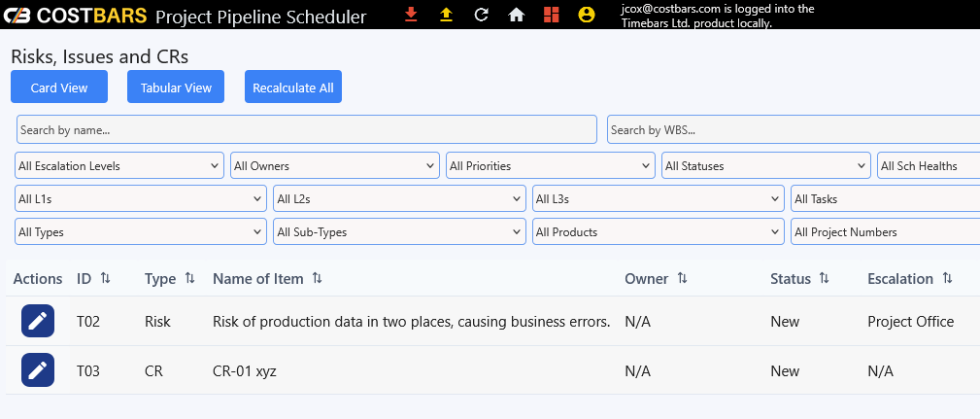This screenshot has height=419, width=980.
Task: Edit risk item T02 with pencil icon
Action: click(x=37, y=322)
